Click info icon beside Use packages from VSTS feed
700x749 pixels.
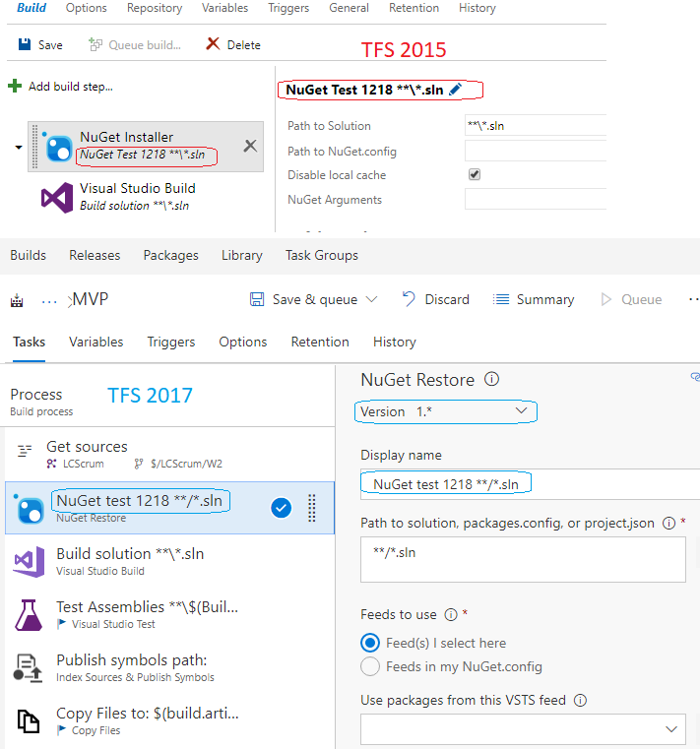[580, 700]
